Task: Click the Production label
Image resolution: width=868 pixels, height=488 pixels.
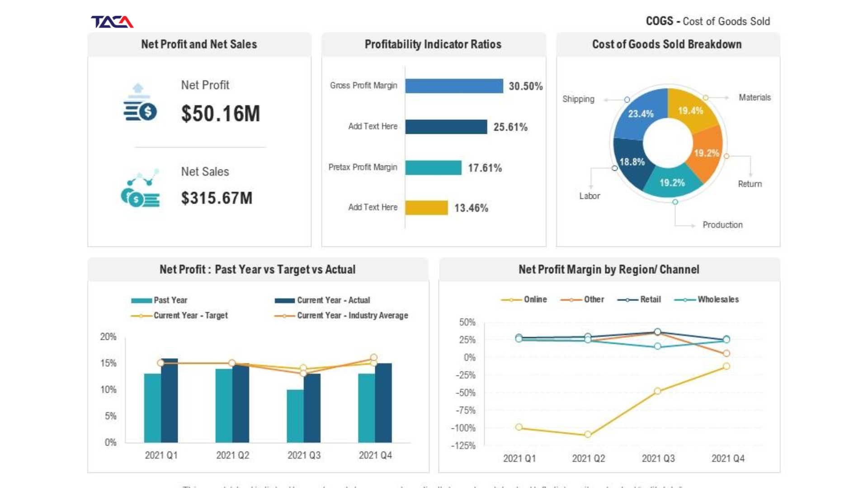Action: click(722, 225)
